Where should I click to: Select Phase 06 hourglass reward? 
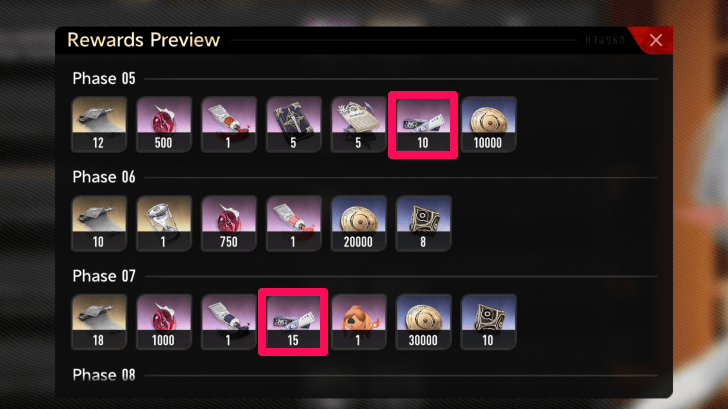point(163,223)
